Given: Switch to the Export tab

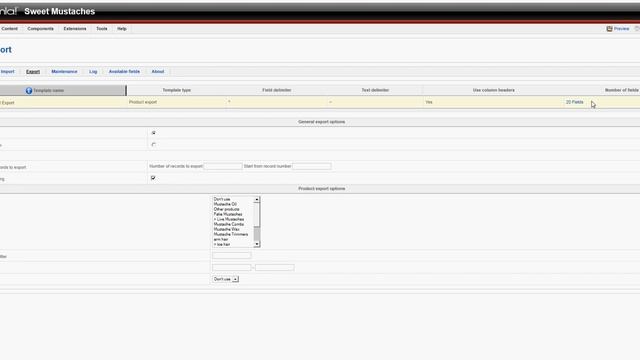Looking at the screenshot, I should 33,71.
